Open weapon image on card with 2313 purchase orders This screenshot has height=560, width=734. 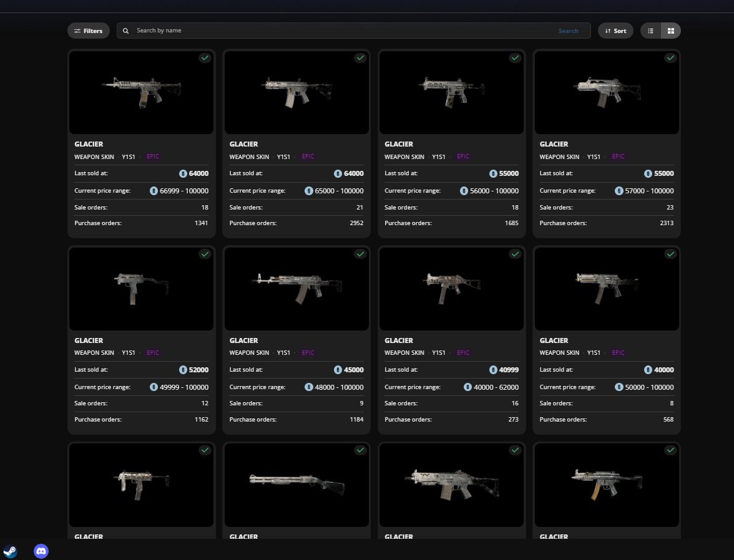607,92
